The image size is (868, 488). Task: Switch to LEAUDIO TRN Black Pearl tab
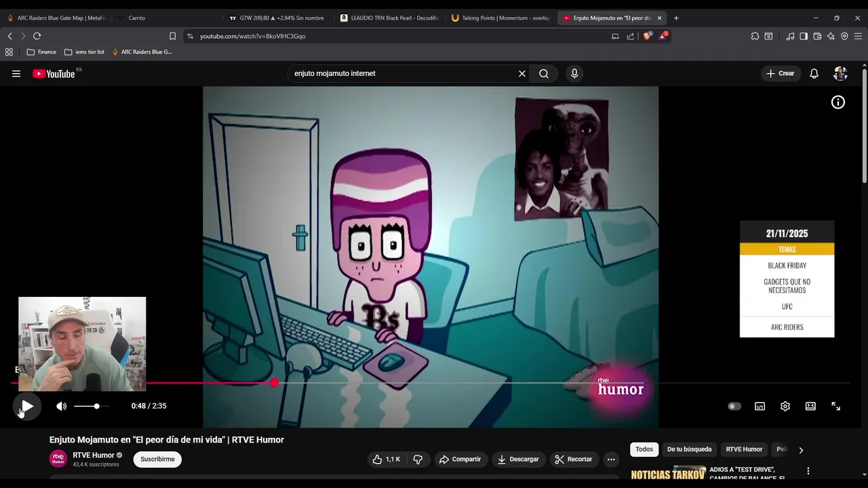[389, 18]
